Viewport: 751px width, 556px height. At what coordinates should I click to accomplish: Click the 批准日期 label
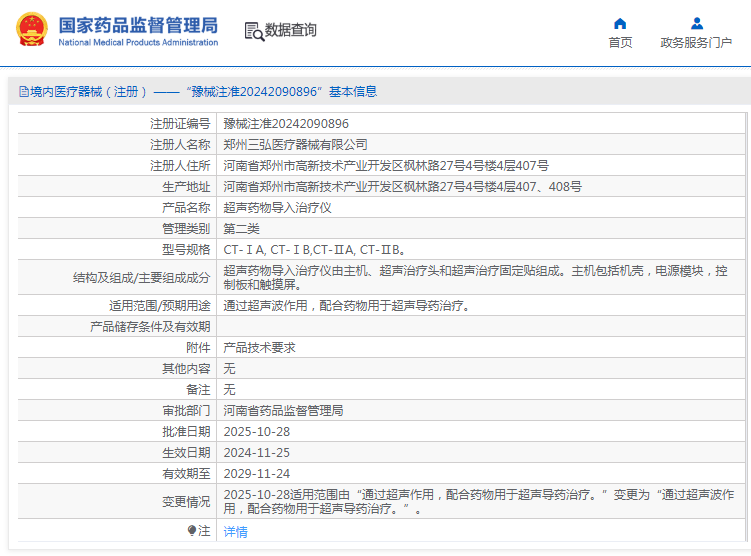click(x=186, y=432)
